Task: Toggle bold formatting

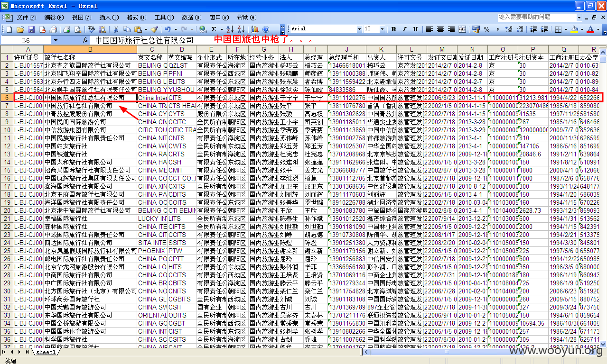Action: tap(393, 29)
